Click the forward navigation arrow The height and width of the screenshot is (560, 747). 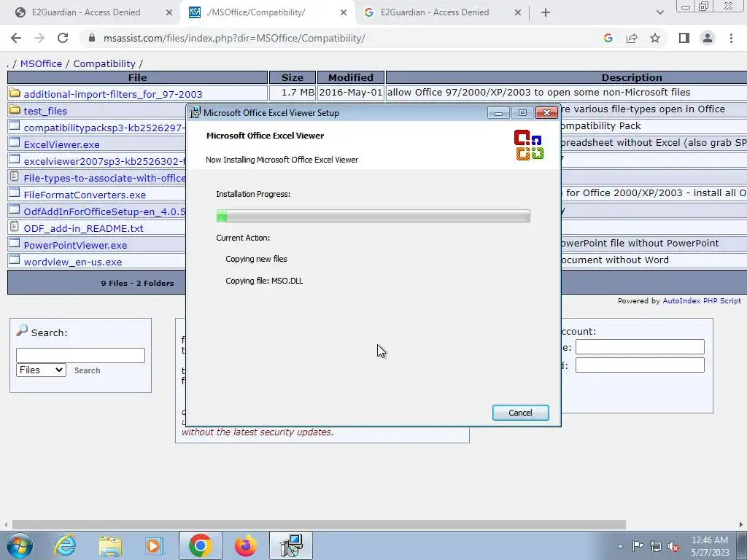[x=39, y=38]
